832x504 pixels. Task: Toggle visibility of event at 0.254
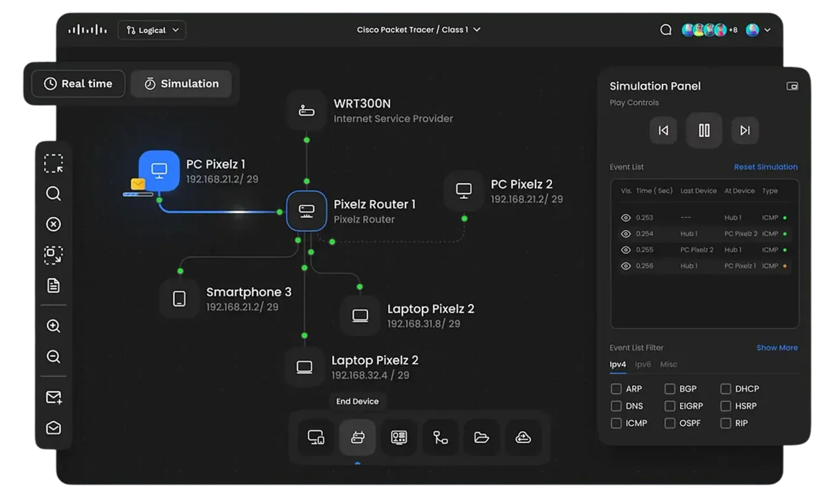point(626,234)
